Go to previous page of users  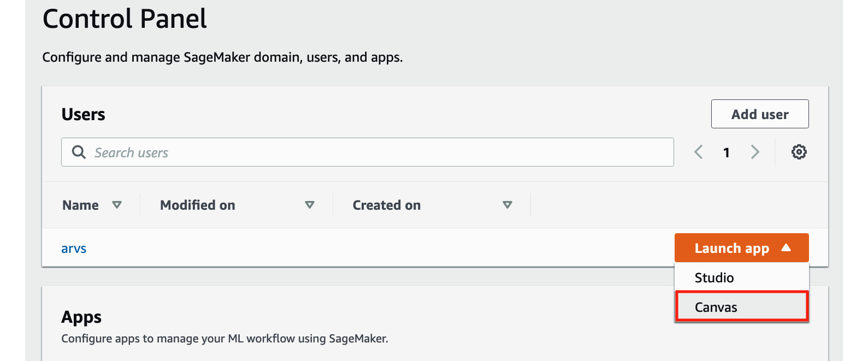(698, 152)
